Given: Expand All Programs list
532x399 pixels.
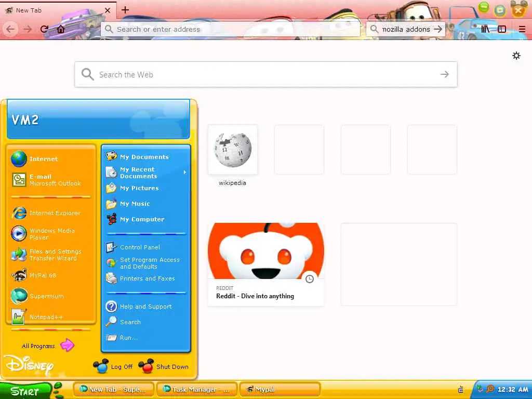Looking at the screenshot, I should (47, 345).
